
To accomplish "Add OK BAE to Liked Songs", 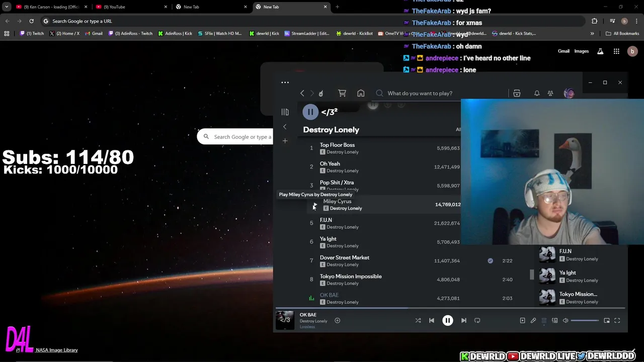I will pyautogui.click(x=337, y=320).
